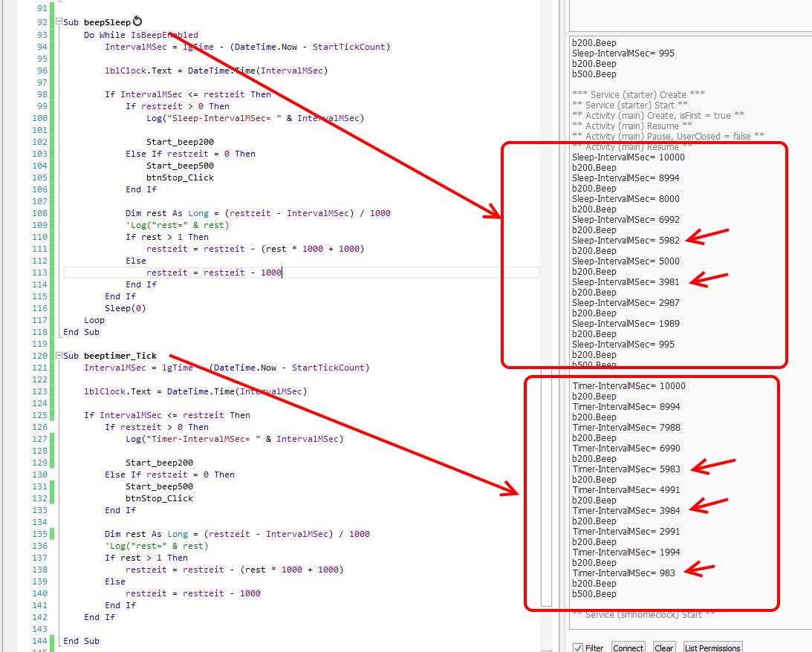The image size is (812, 652).
Task: Select log entry 'Sleep-IntervalMSec= 3981'
Action: tap(626, 281)
